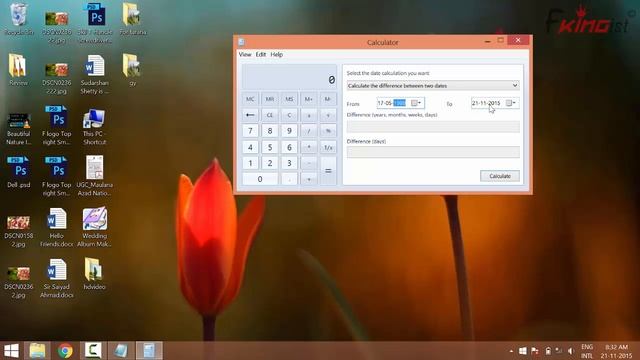This screenshot has width=640, height=360.
Task: Select the Hello Friends.docx file
Action: click(x=56, y=227)
